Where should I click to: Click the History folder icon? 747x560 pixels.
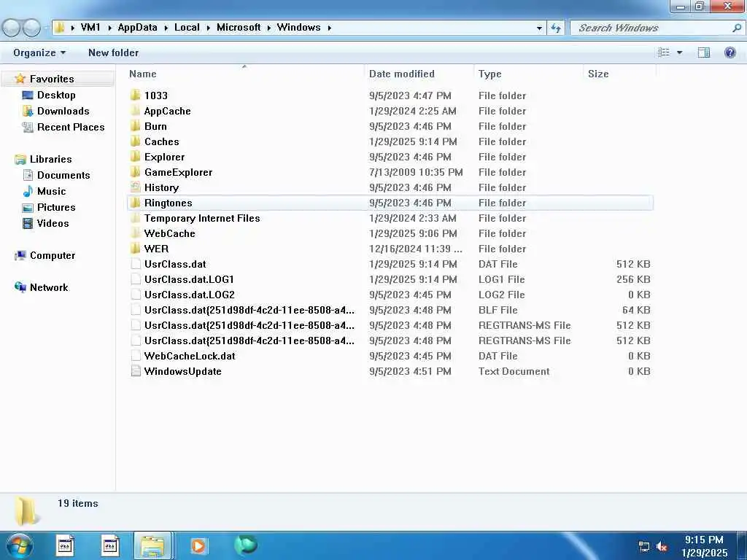tap(136, 187)
